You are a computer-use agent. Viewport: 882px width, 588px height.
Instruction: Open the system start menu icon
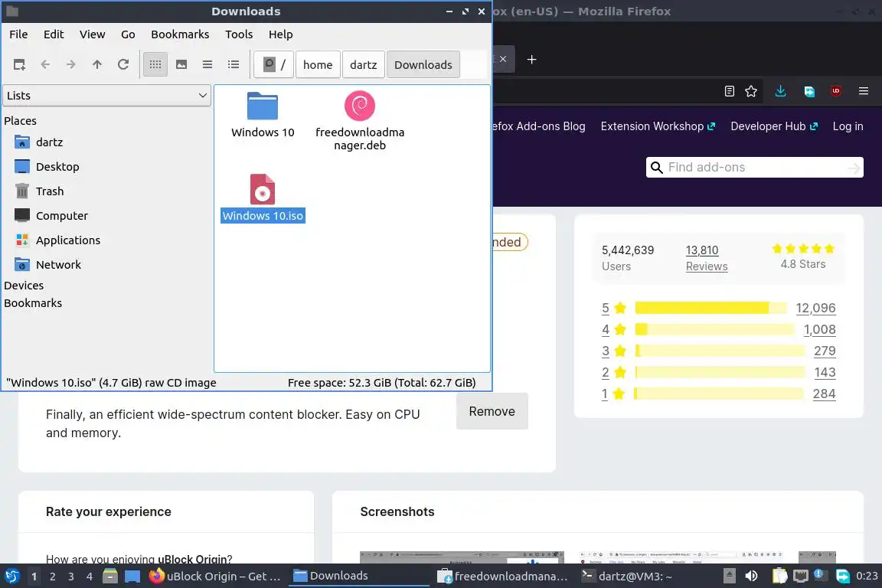pyautogui.click(x=11, y=577)
